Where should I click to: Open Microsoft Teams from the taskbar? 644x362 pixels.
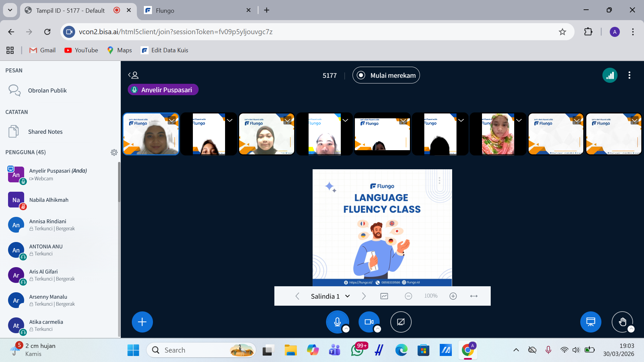[x=335, y=350]
